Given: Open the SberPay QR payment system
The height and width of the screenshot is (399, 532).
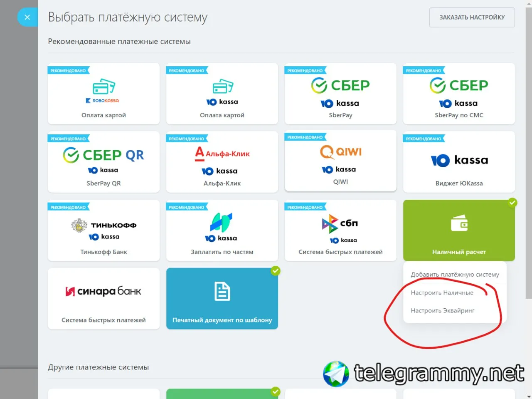Looking at the screenshot, I should (103, 162).
